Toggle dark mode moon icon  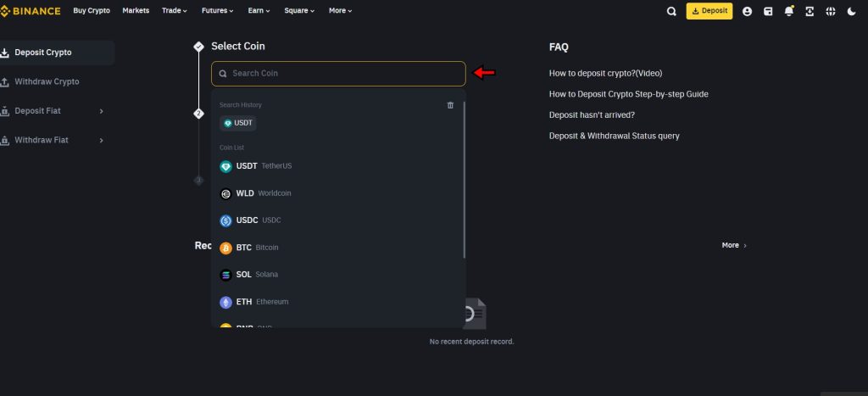[852, 11]
